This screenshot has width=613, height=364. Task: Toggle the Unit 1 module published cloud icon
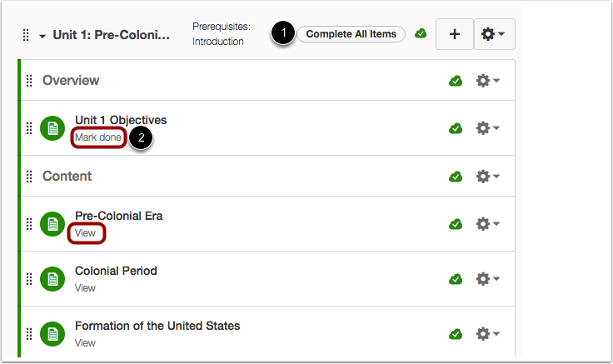coord(421,33)
